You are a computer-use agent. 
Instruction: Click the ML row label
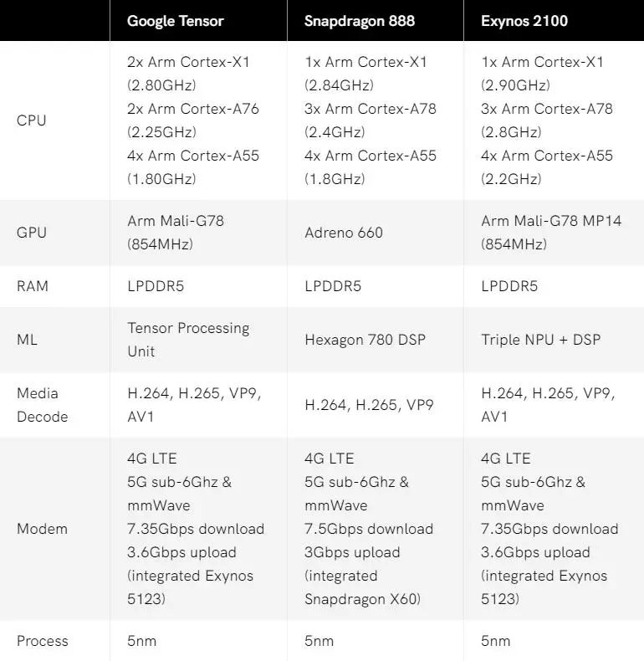pyautogui.click(x=27, y=340)
